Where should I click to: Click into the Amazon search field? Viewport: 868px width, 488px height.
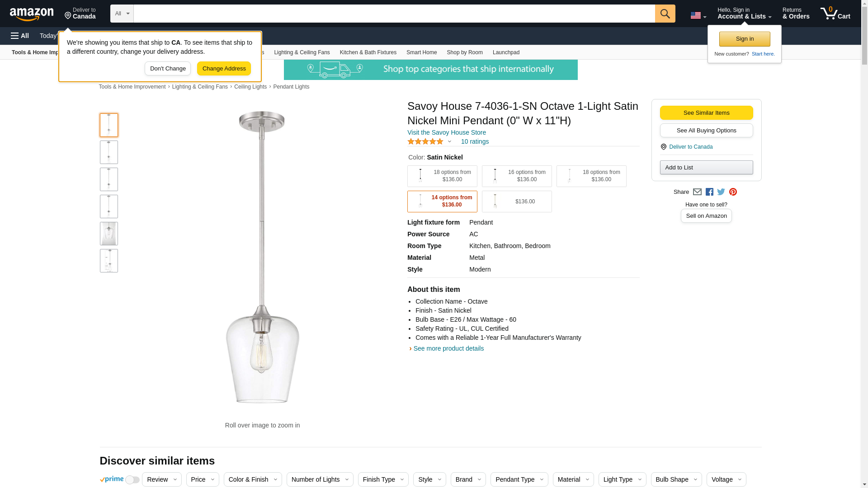coord(394,14)
